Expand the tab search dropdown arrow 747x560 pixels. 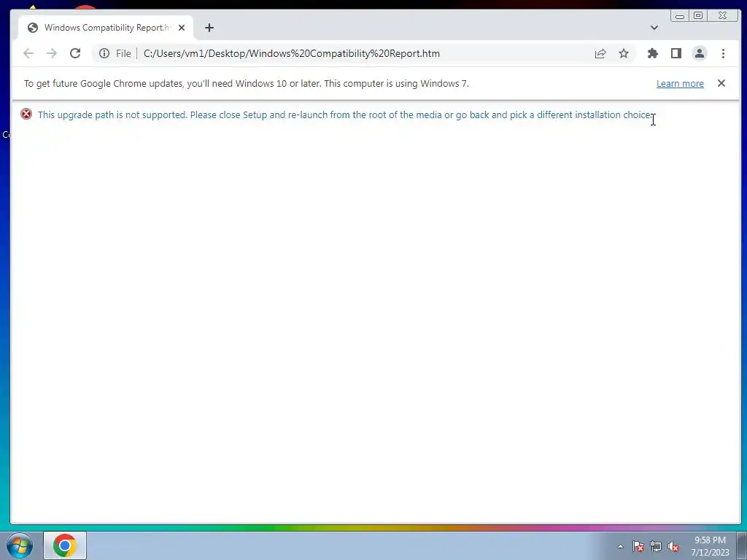point(654,28)
